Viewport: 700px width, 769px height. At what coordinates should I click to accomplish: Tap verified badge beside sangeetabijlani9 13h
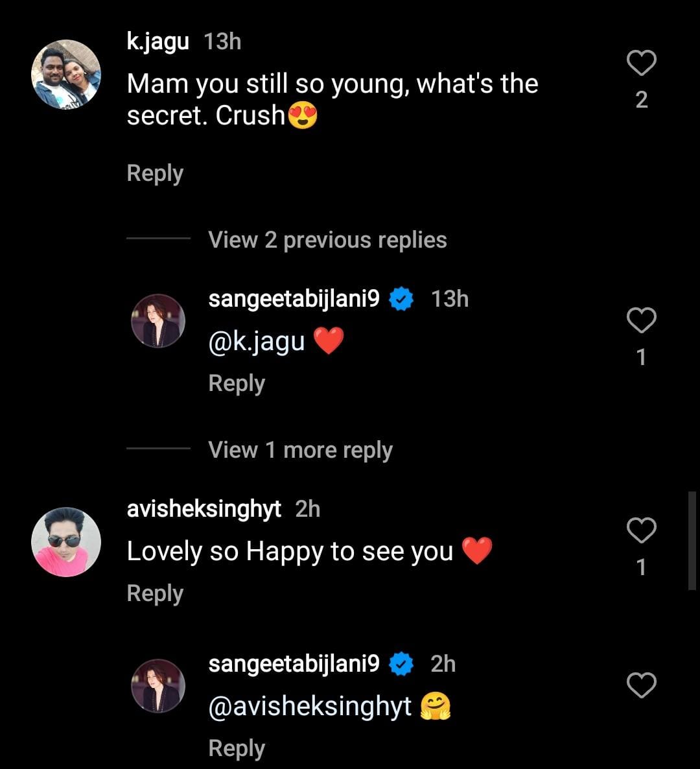[401, 300]
